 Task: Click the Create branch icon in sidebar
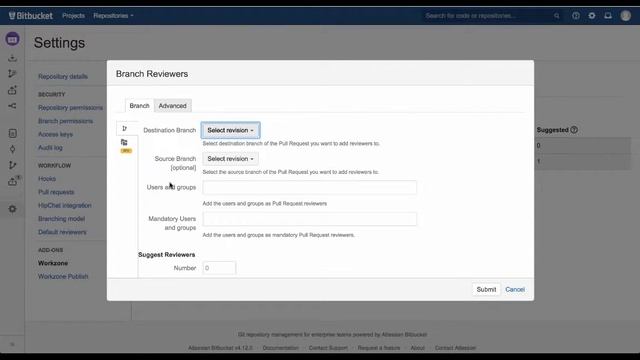click(12, 74)
